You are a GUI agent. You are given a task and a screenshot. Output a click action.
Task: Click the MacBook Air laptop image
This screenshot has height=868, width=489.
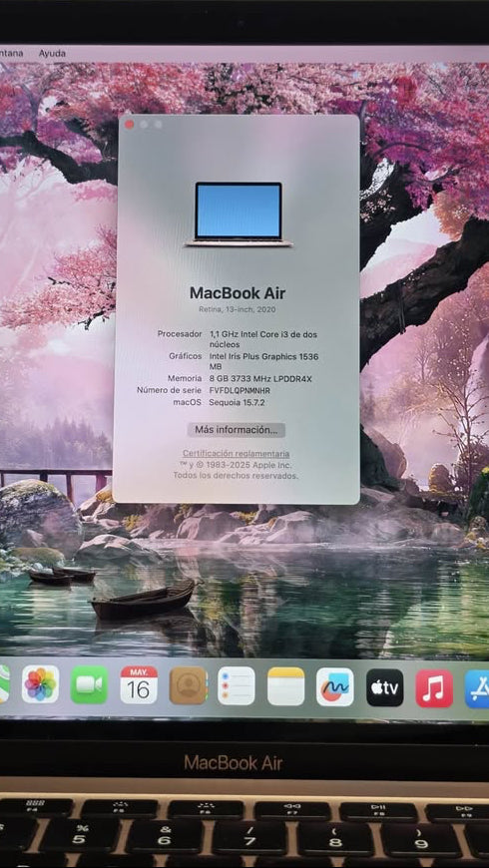pos(239,215)
